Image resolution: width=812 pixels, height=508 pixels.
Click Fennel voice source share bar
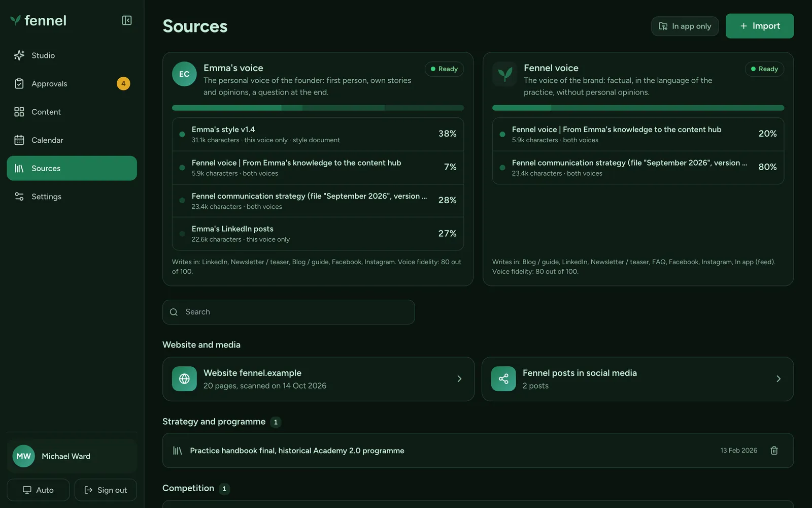coord(638,108)
